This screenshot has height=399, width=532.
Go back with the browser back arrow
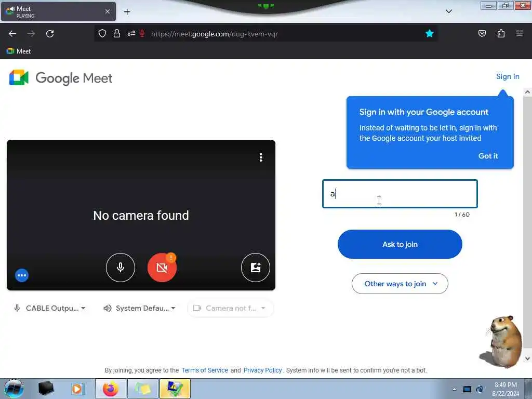click(x=12, y=34)
